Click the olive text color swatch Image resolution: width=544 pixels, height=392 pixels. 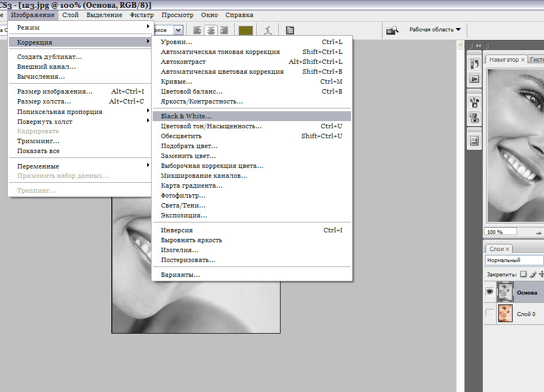(246, 30)
